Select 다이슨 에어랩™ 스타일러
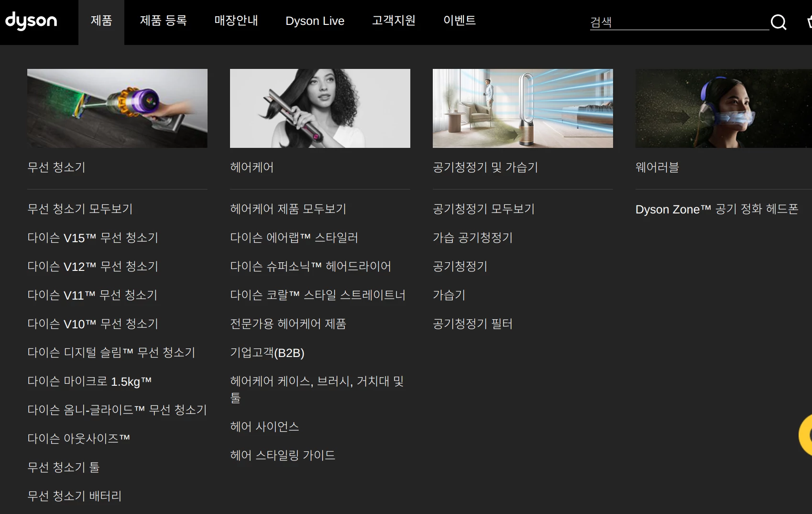Image resolution: width=812 pixels, height=514 pixels. pyautogui.click(x=294, y=238)
